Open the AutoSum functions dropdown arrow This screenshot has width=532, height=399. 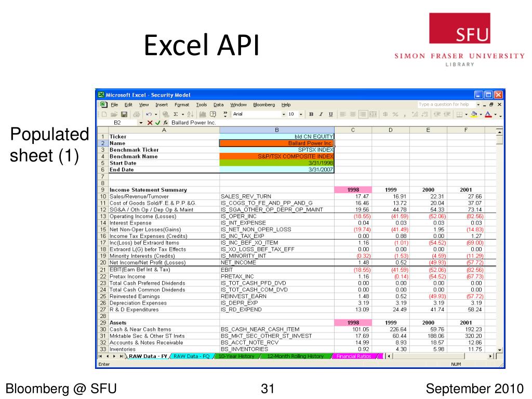pos(182,114)
